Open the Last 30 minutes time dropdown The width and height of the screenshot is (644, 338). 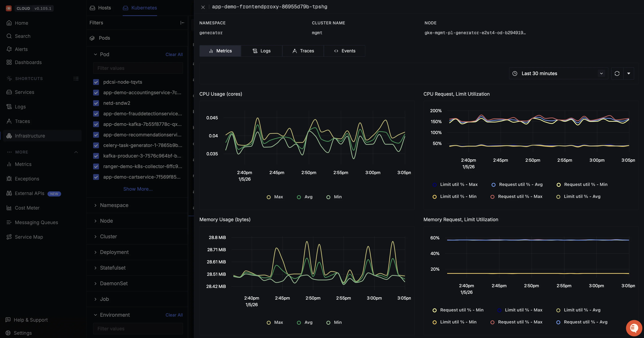coord(558,73)
